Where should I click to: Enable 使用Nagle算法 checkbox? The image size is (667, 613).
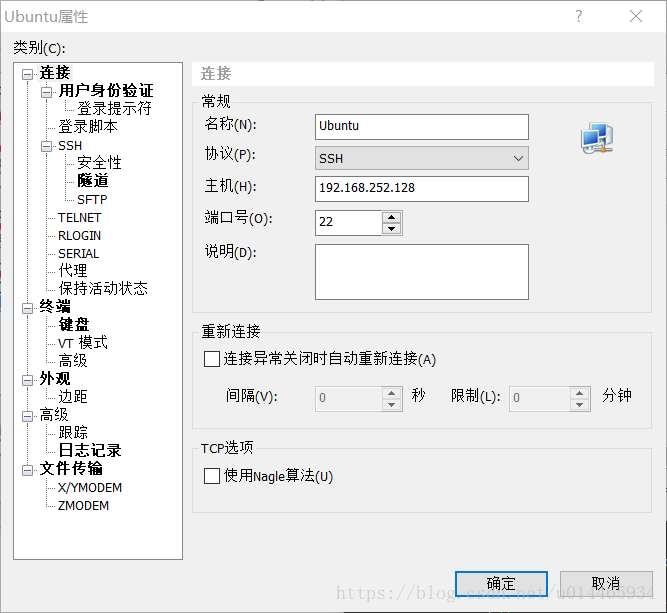(x=212, y=476)
